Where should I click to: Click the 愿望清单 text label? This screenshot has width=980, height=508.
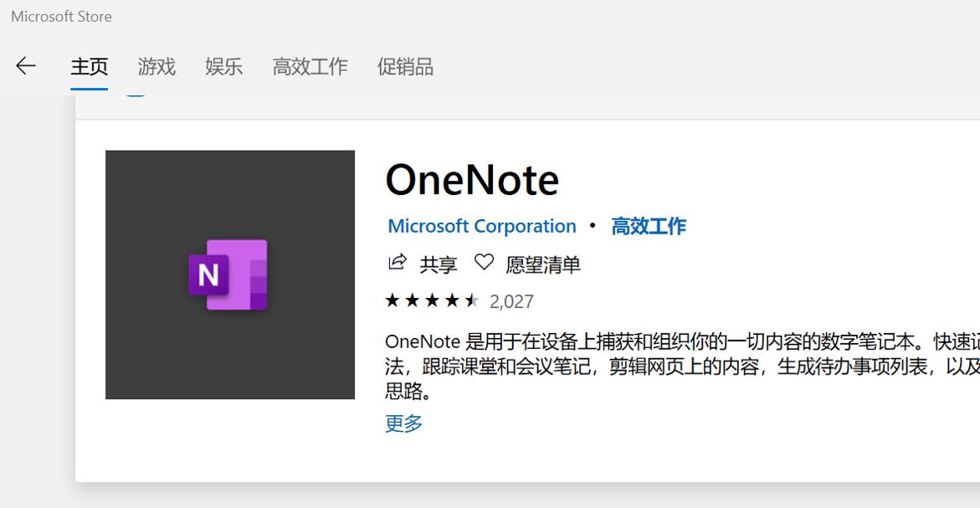543,265
